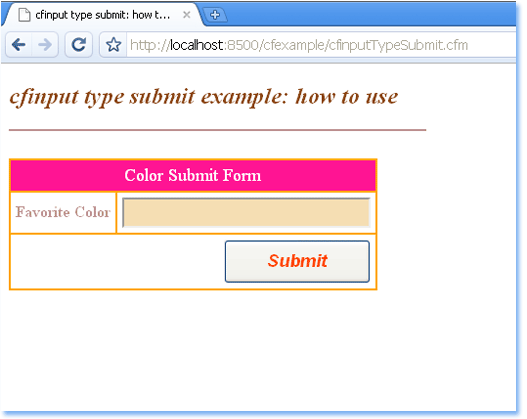This screenshot has width=527, height=419.
Task: Click the forward navigation arrow
Action: 45,45
